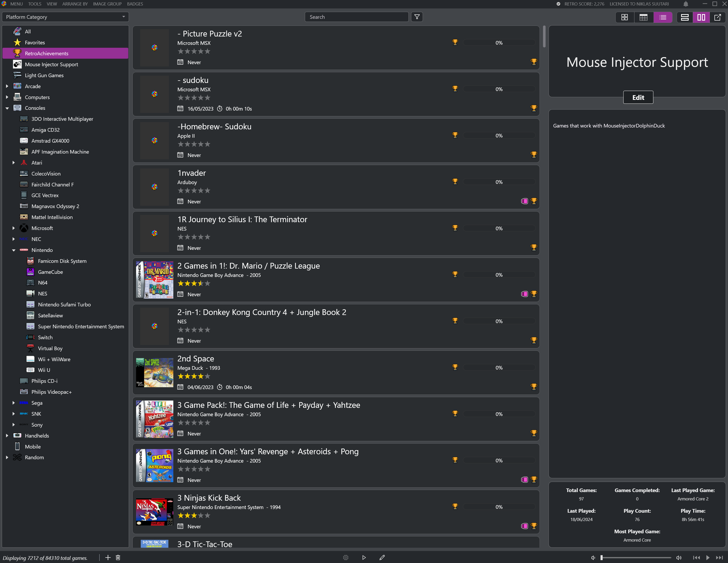Click the LaunchBox logo icon at top-left
Image resolution: width=728 pixels, height=563 pixels.
[x=4, y=4]
